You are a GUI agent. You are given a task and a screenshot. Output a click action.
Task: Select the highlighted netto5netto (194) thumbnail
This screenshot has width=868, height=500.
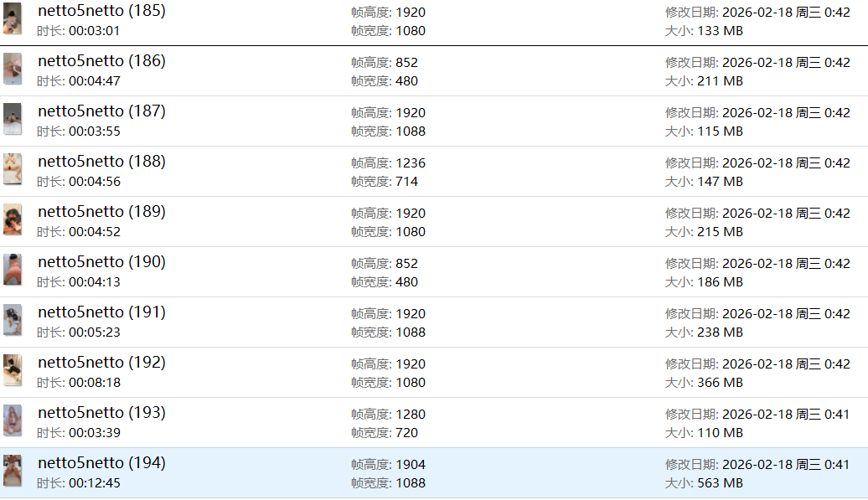[x=13, y=471]
